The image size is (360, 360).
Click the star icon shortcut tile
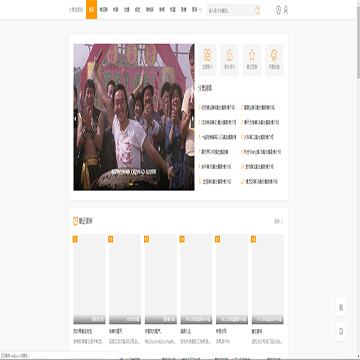tap(252, 60)
